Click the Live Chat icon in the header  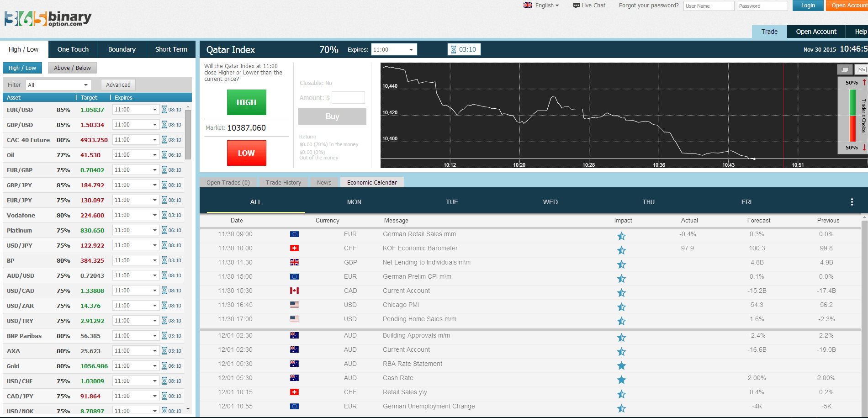coord(576,5)
